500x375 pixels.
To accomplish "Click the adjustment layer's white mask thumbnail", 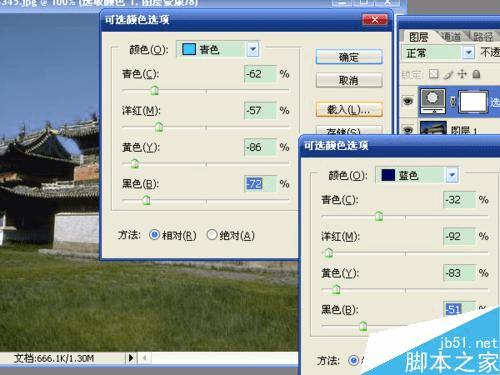I will pos(473,101).
